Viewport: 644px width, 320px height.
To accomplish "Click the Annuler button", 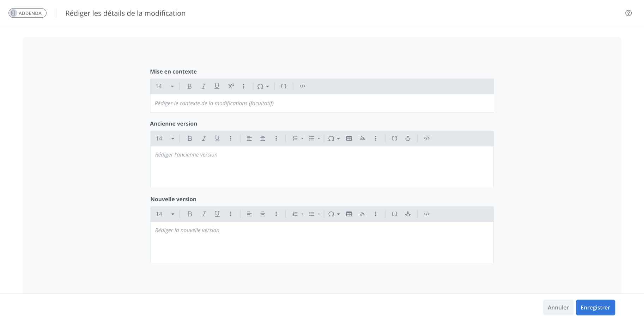I will click(x=558, y=307).
